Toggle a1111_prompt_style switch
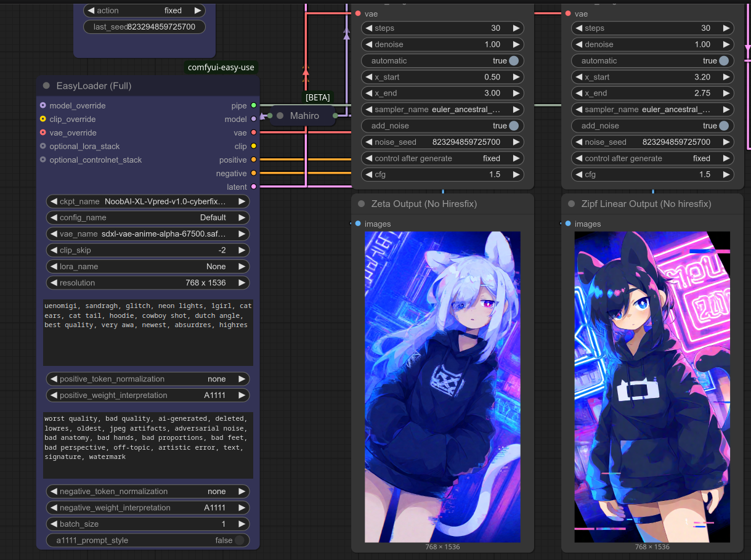Viewport: 751px width, 560px height. tap(239, 540)
